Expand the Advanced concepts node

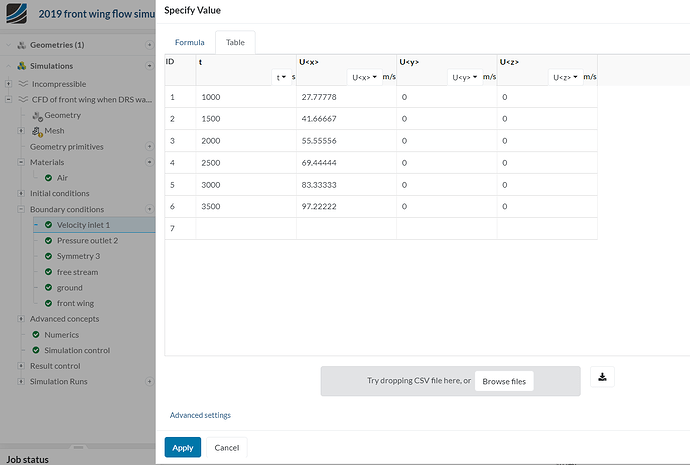[21, 319]
